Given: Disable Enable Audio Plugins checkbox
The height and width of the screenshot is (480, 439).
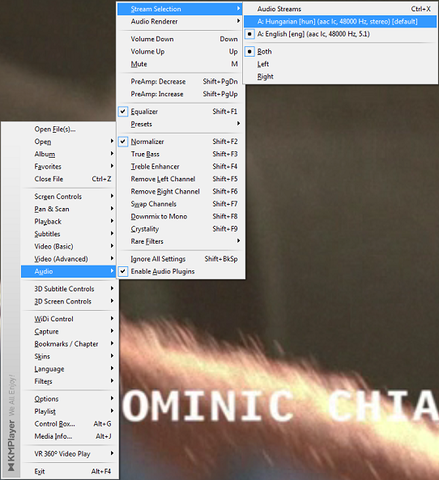Looking at the screenshot, I should point(123,271).
